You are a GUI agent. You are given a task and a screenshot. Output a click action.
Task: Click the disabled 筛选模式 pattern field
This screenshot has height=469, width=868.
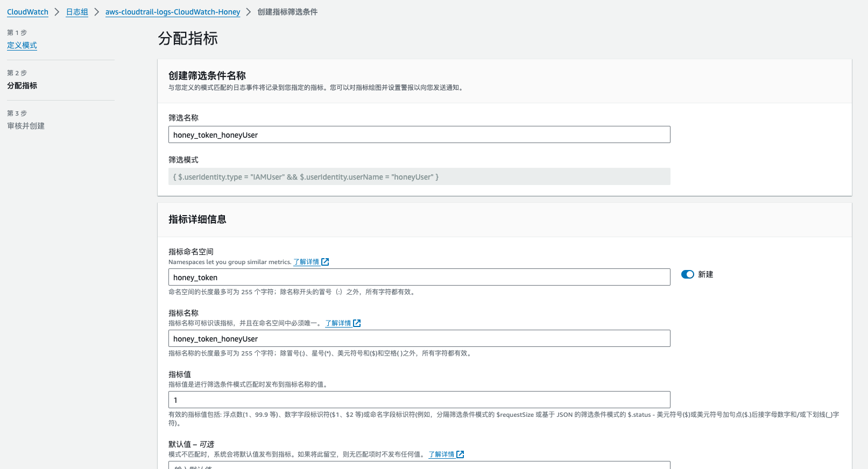pos(419,176)
